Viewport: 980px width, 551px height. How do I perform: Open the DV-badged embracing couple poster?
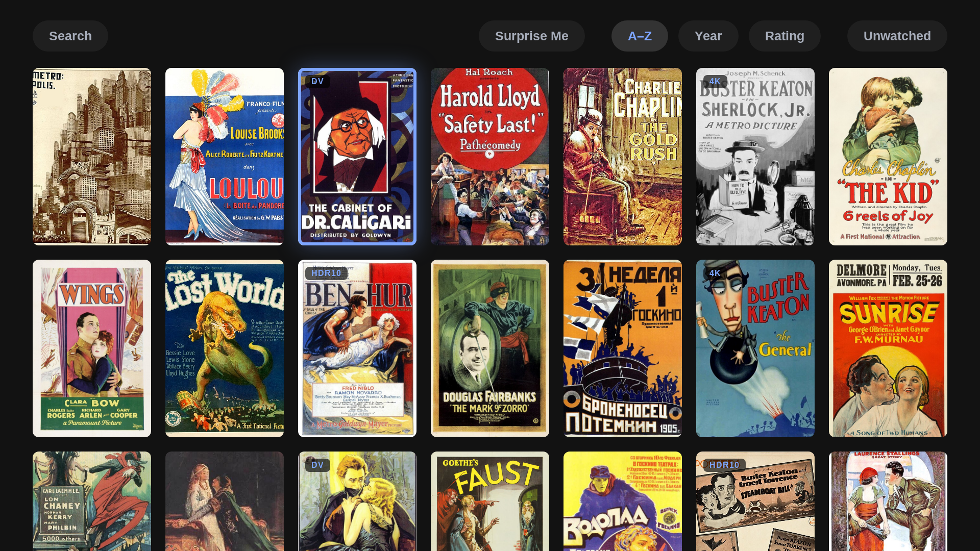click(x=357, y=501)
